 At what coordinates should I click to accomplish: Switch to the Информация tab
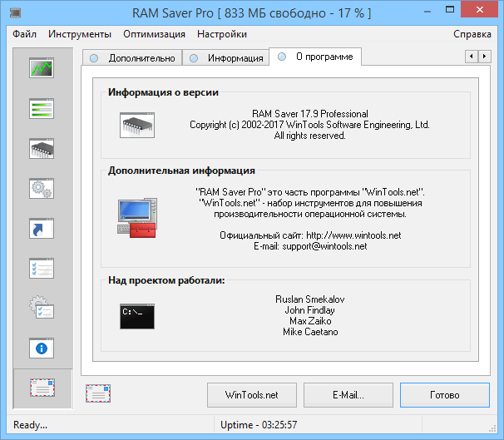click(x=225, y=58)
